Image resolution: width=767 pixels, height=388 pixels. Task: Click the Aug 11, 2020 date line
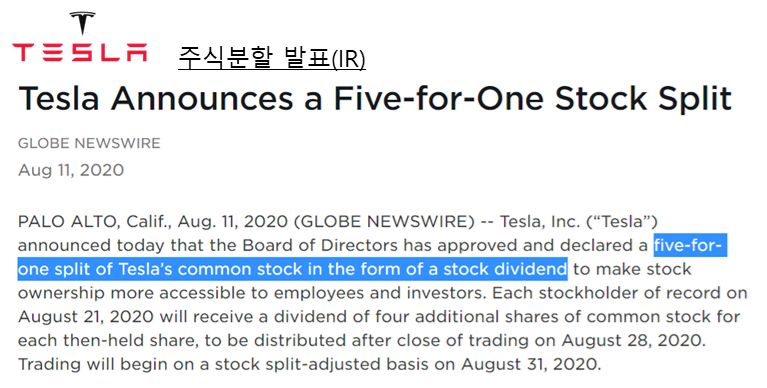coord(71,170)
